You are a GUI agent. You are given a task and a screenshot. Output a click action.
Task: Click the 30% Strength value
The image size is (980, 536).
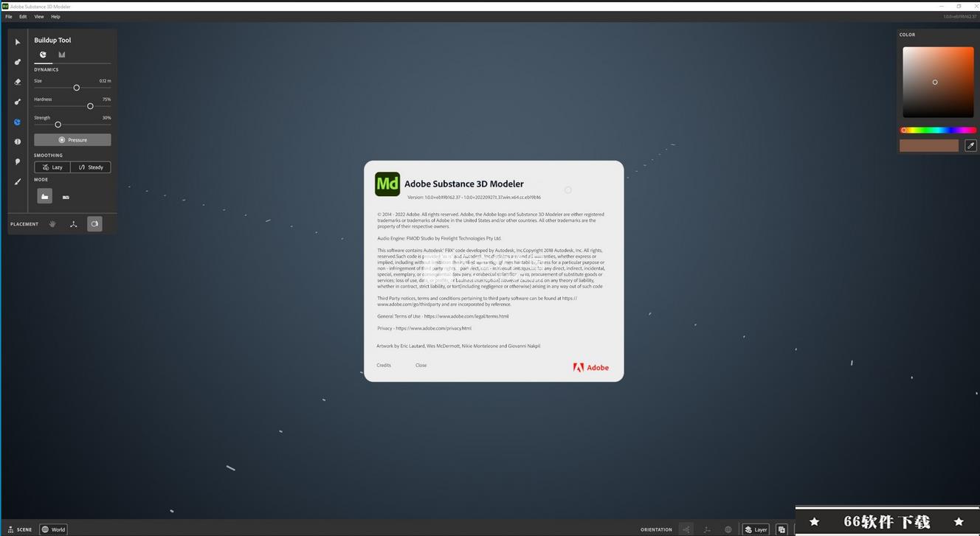(106, 118)
